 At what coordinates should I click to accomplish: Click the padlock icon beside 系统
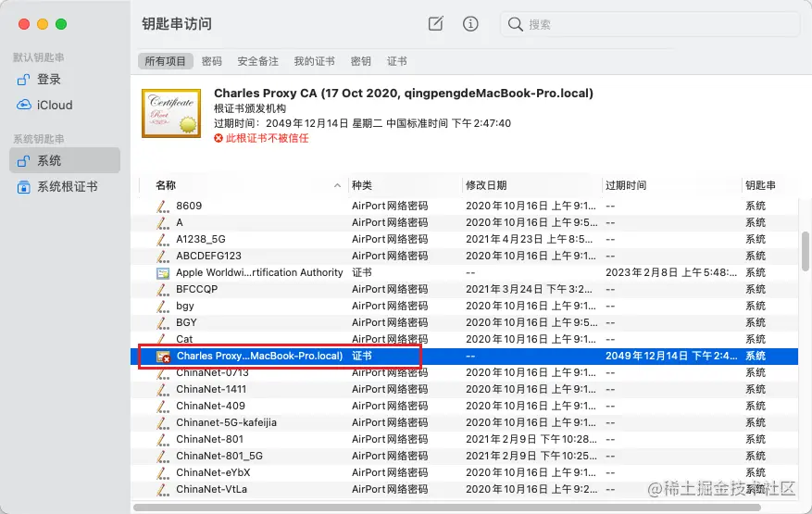pos(23,160)
